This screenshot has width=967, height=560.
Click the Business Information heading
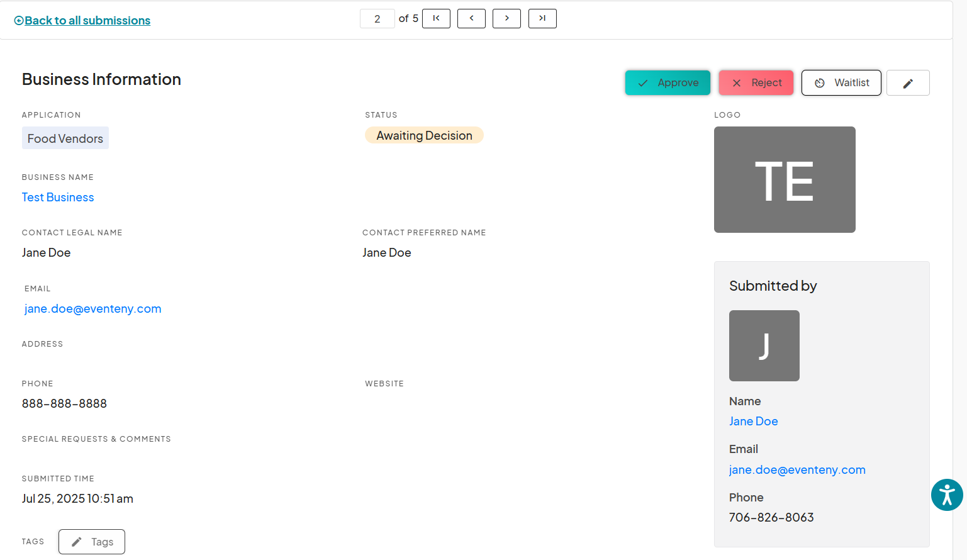click(x=101, y=79)
